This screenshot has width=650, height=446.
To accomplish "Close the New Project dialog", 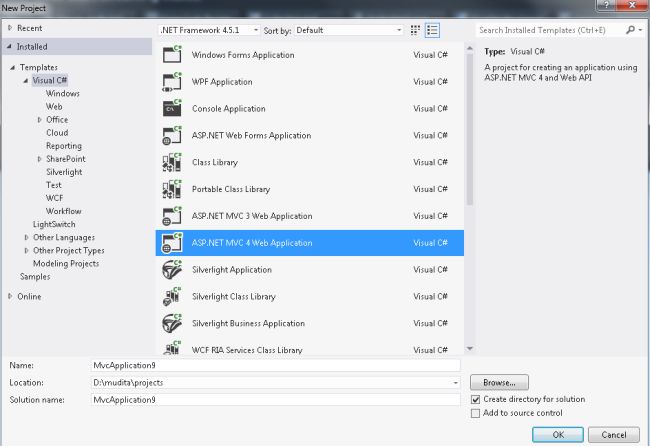I will (632, 5).
